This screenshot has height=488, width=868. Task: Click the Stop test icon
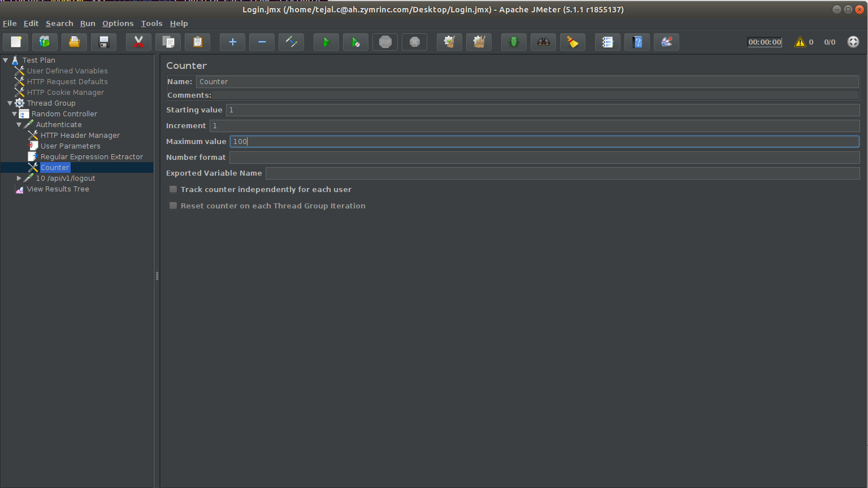coord(385,42)
